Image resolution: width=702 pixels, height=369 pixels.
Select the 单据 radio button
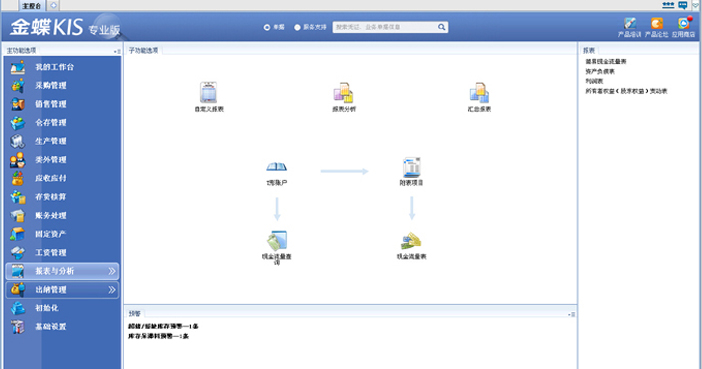pyautogui.click(x=267, y=27)
